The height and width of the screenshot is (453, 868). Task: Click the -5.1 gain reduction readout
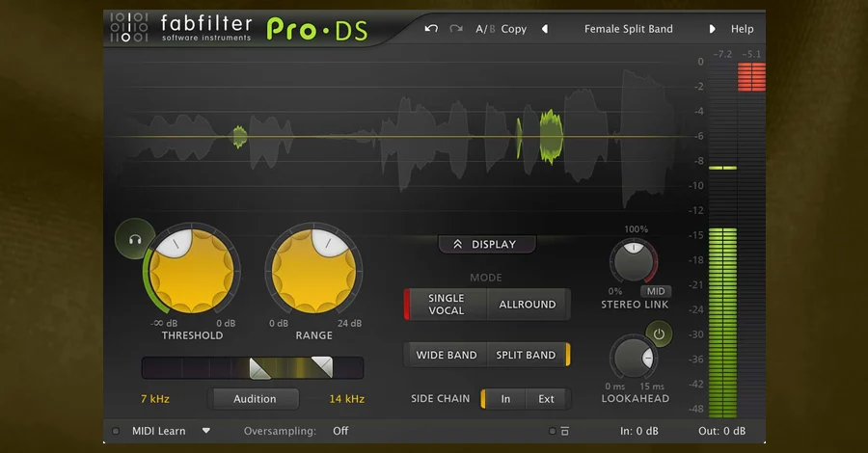(751, 54)
